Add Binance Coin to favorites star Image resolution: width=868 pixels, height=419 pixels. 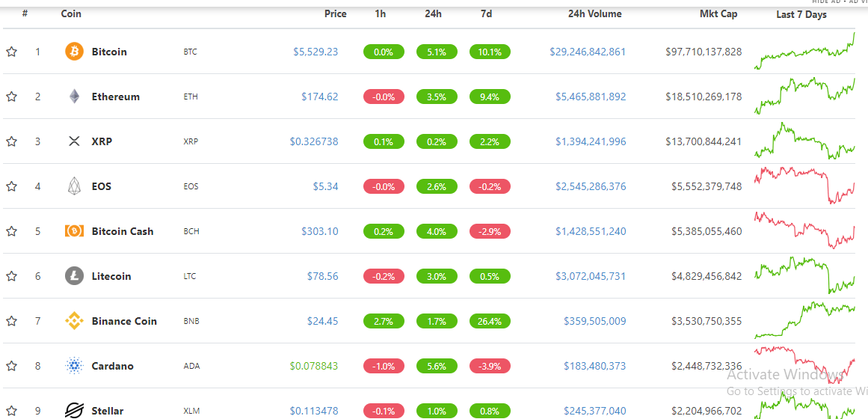[x=11, y=321]
